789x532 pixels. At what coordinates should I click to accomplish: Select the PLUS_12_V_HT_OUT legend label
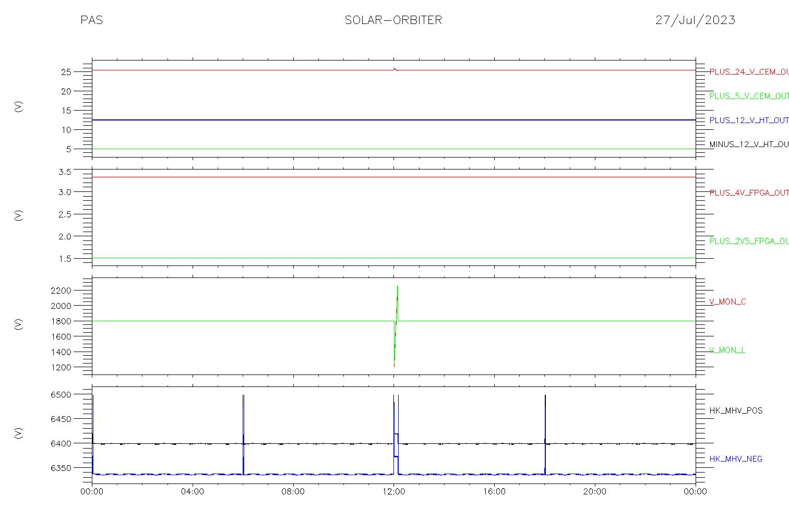point(749,120)
